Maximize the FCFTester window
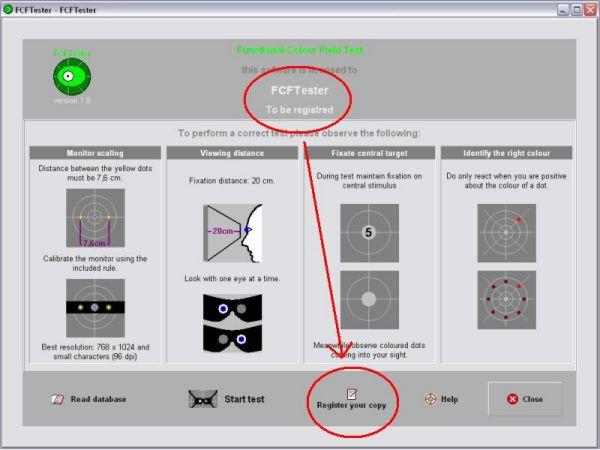Viewport: 600px width, 450px height. (x=576, y=10)
